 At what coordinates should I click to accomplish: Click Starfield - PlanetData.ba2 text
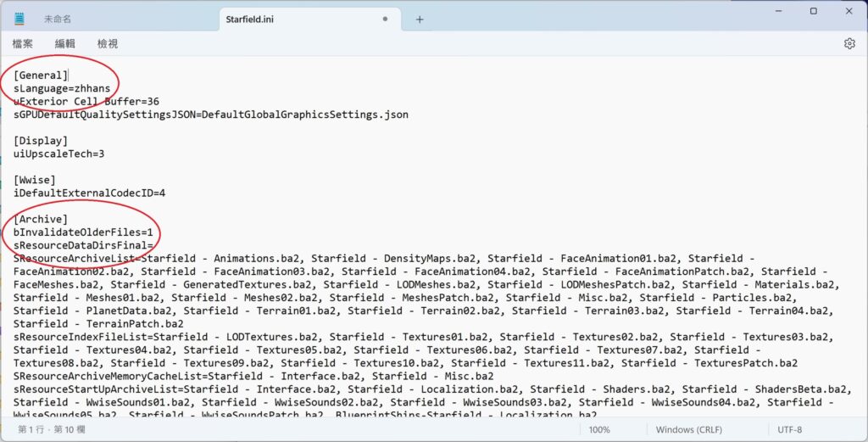click(92, 311)
